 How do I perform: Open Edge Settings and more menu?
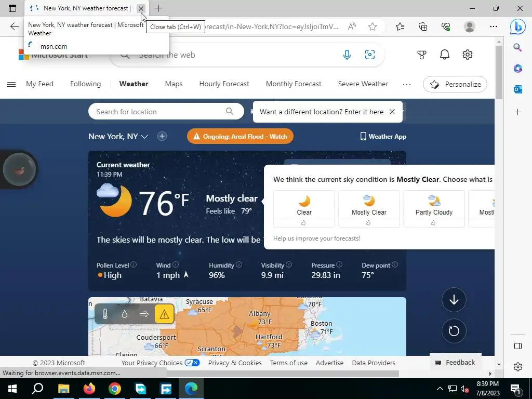pos(494,26)
